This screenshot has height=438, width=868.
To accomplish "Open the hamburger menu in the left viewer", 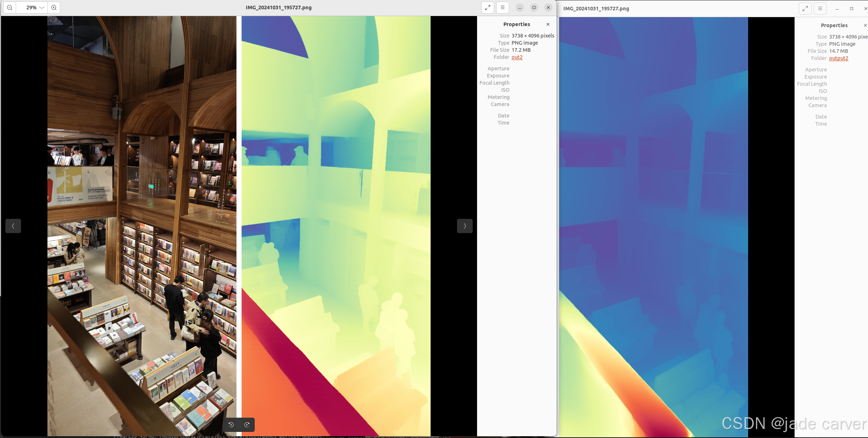I will 502,7.
